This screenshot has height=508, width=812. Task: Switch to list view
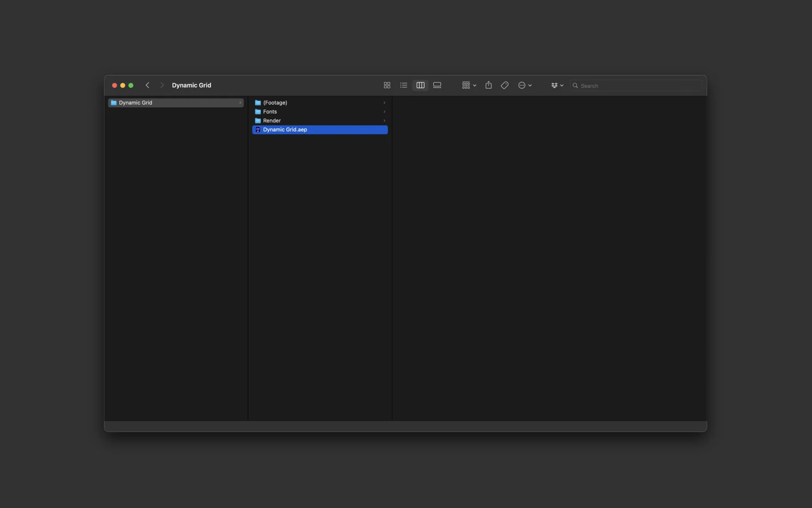(403, 85)
